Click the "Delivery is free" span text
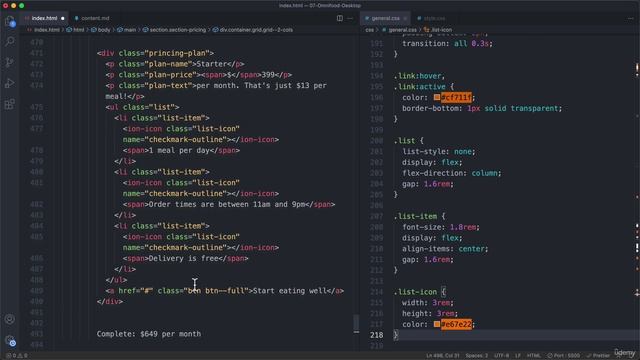Viewport: 640px width, 360px height. coord(183,258)
